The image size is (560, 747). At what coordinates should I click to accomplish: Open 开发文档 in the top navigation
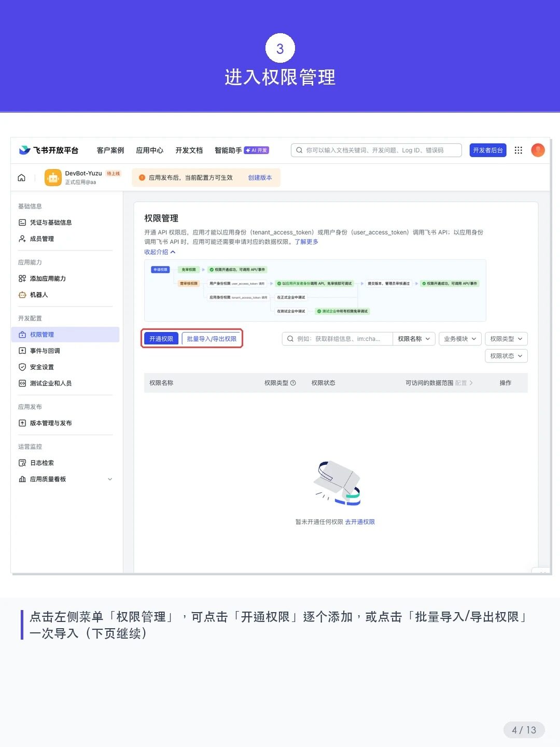coord(189,150)
